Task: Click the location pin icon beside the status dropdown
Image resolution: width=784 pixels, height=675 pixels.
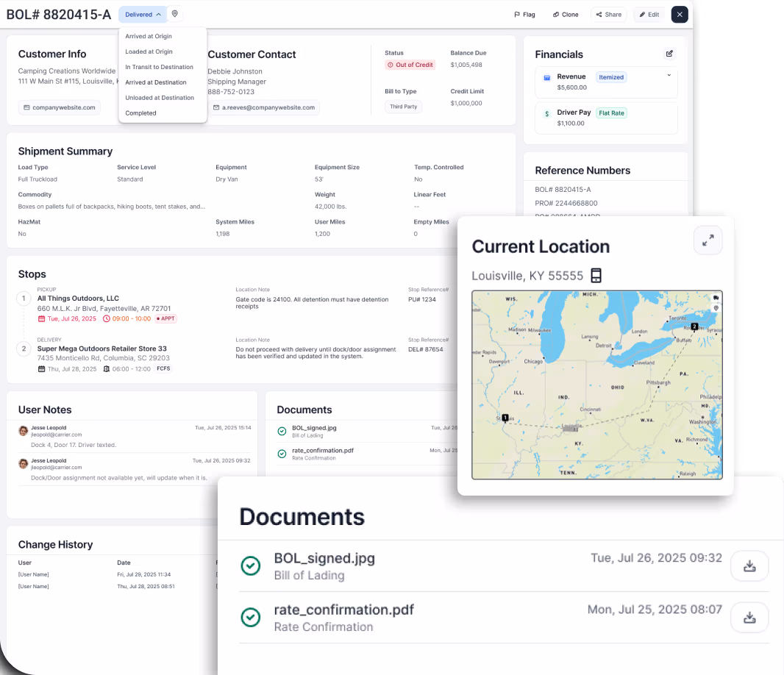Action: [x=174, y=14]
